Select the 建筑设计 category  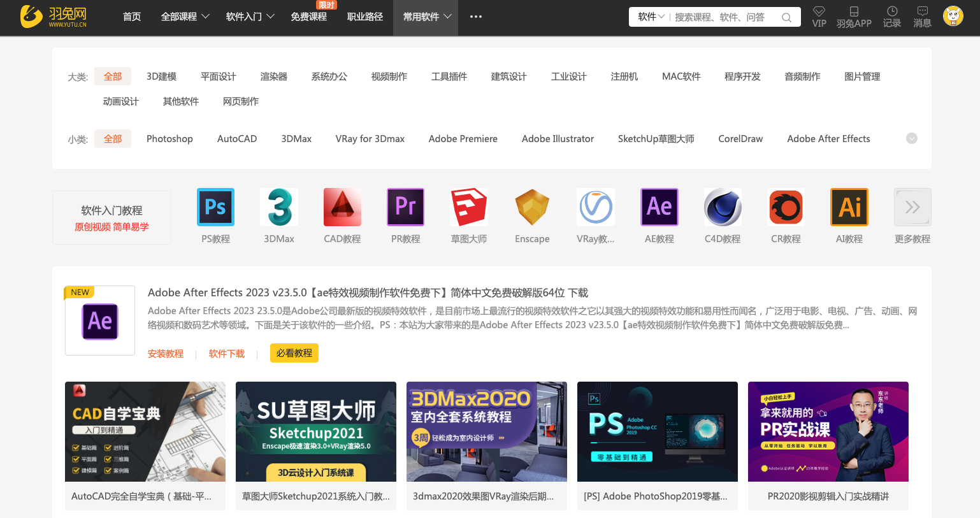coord(509,76)
